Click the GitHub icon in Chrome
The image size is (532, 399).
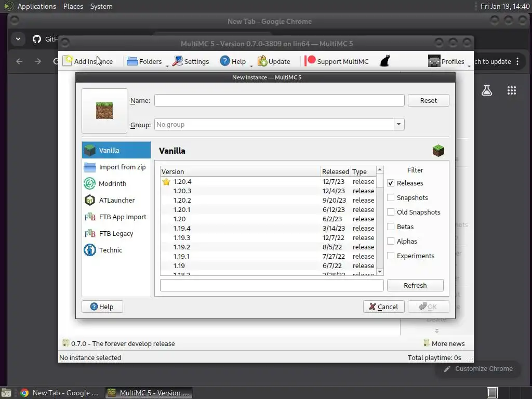[x=37, y=39]
